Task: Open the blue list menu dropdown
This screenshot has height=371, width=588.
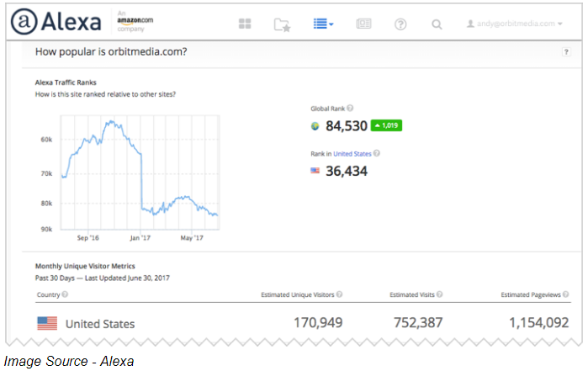Action: (x=323, y=24)
